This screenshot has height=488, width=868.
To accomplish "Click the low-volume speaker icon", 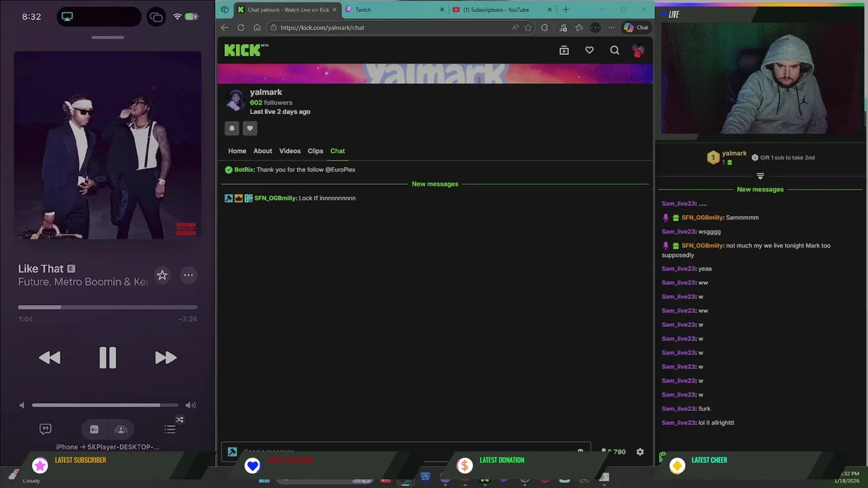I will [x=22, y=405].
